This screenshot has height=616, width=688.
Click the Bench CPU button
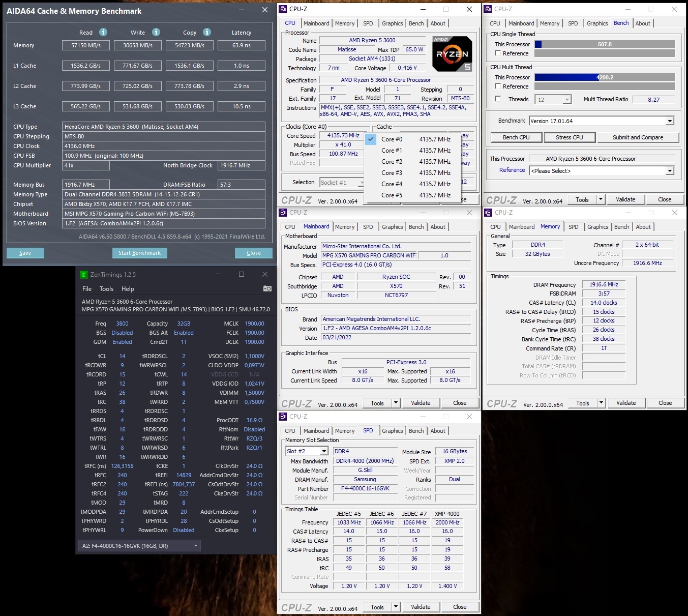[516, 137]
